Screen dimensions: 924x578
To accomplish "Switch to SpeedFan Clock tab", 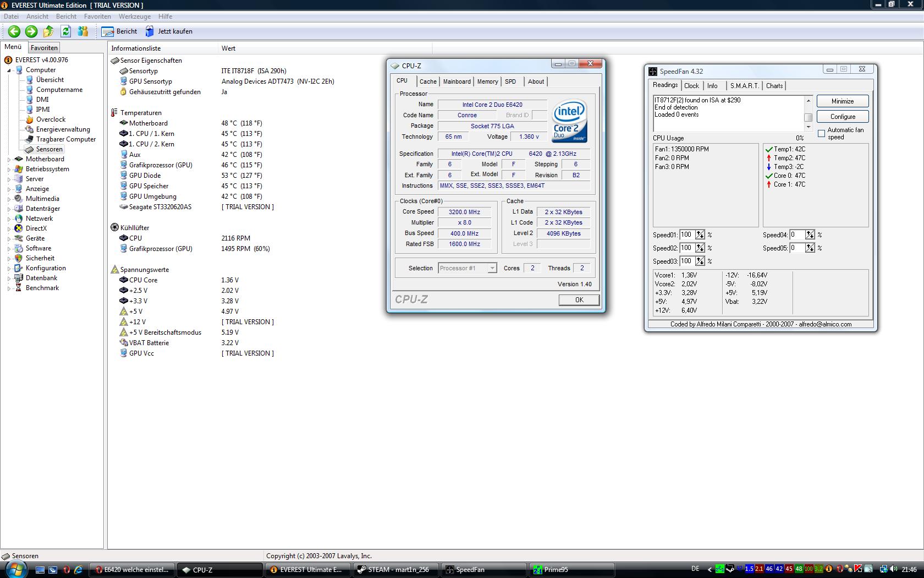I will (x=691, y=86).
